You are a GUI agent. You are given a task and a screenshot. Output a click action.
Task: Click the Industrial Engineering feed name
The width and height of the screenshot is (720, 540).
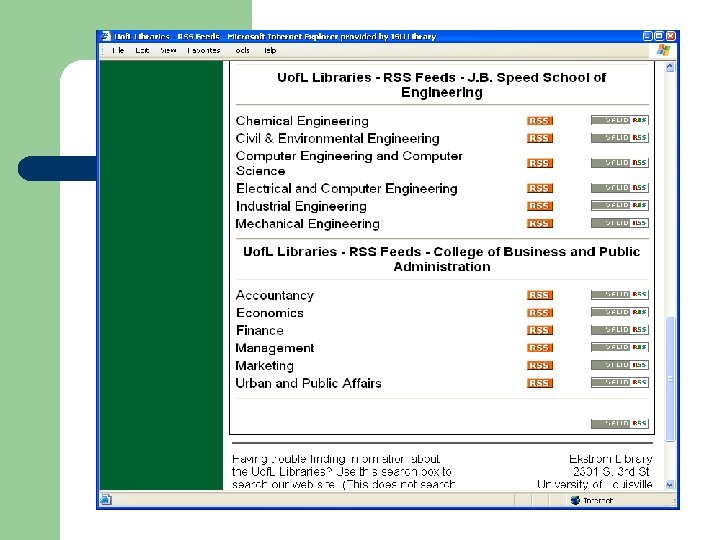(301, 206)
